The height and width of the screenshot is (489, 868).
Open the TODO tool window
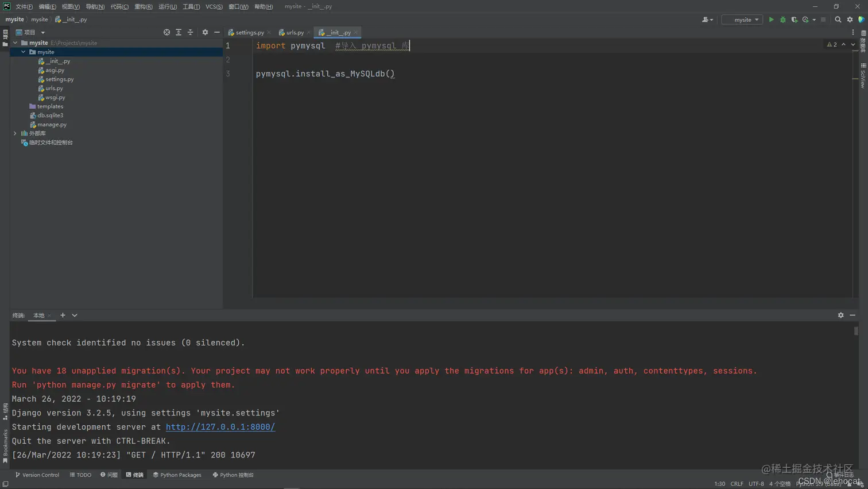pyautogui.click(x=80, y=475)
